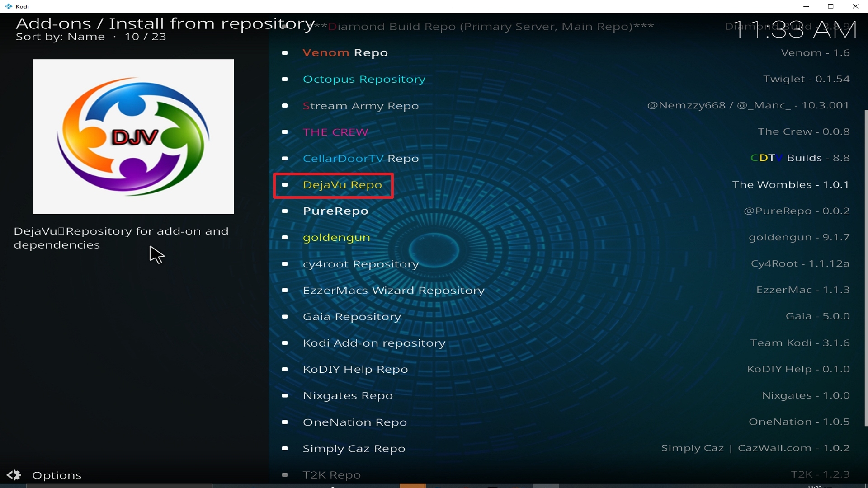Click OneNation - 1.0.5 label
Viewport: 868px width, 488px height.
(x=799, y=422)
